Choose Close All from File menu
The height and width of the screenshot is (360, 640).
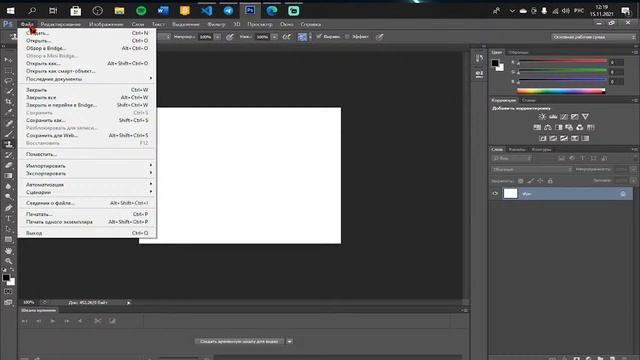(x=87, y=98)
